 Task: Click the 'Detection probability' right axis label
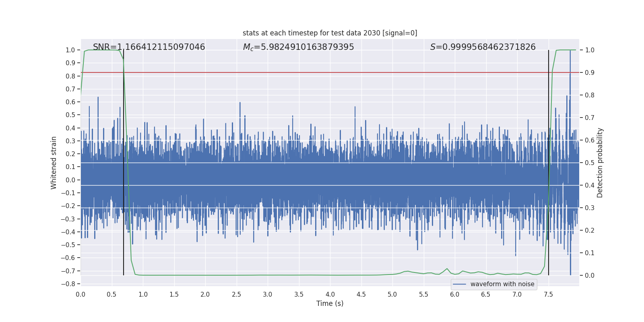(x=600, y=163)
